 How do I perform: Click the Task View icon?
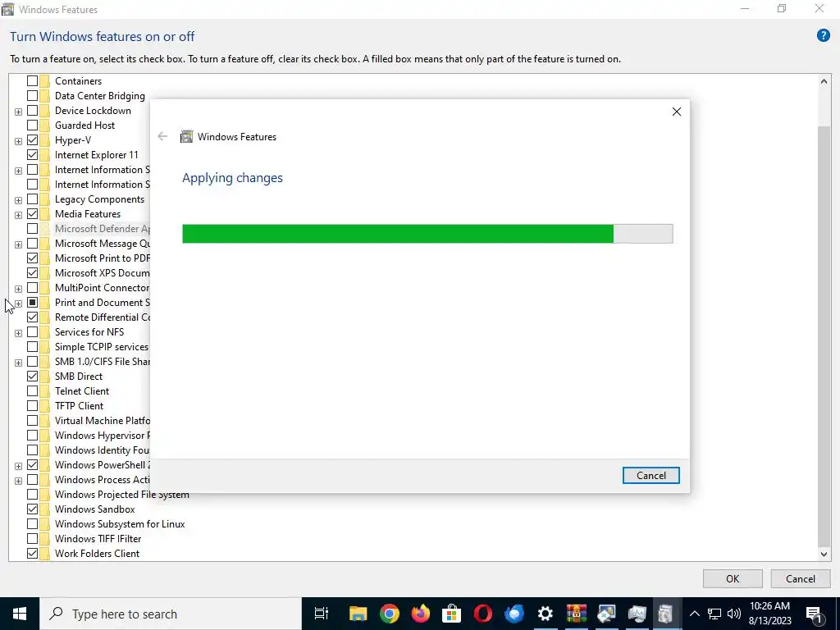click(x=322, y=614)
